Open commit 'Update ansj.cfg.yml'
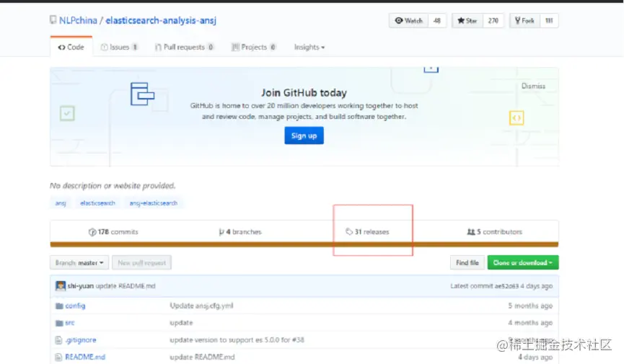 [201, 306]
